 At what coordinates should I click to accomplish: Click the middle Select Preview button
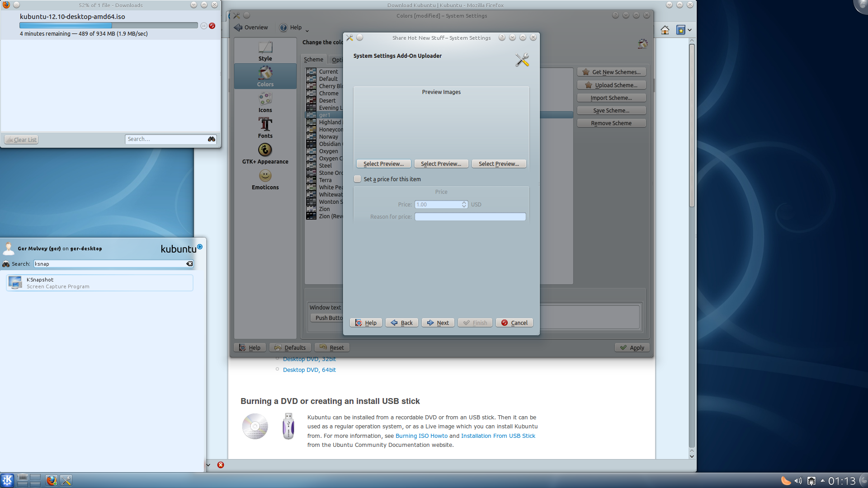[x=441, y=164]
